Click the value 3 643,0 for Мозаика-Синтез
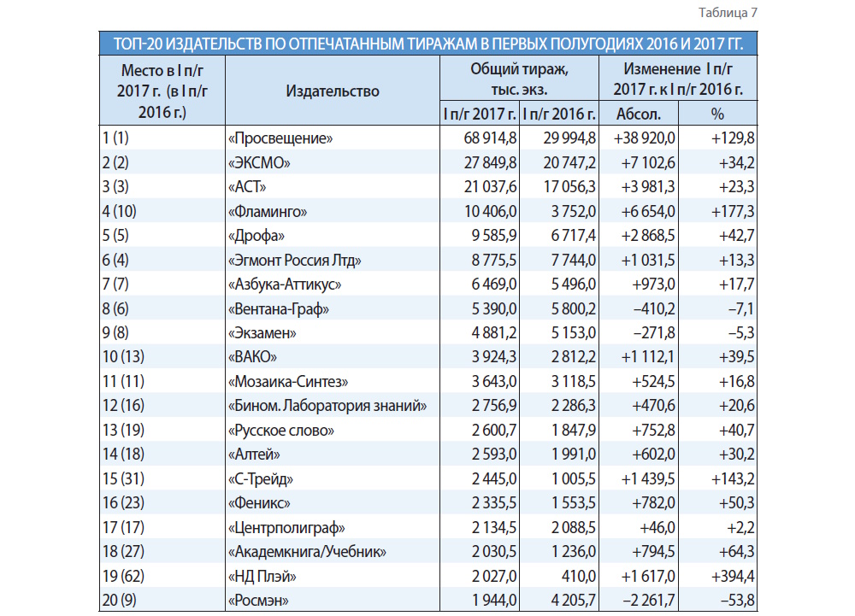The width and height of the screenshot is (855, 616). pos(494,381)
